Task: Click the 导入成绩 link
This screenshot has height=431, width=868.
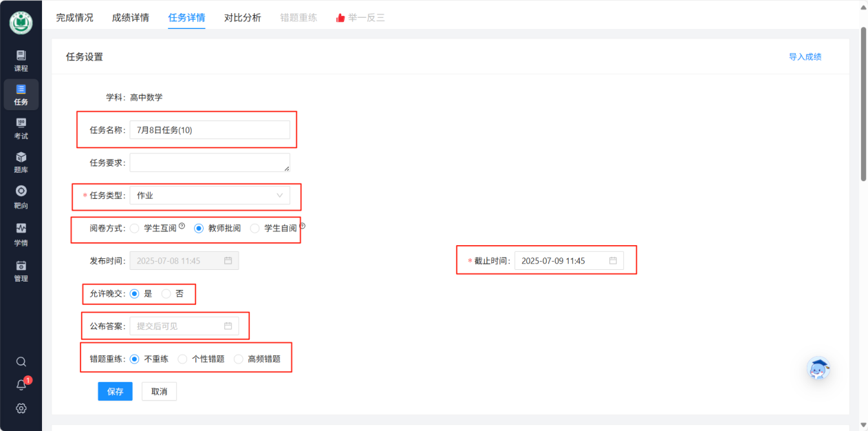Action: [805, 56]
